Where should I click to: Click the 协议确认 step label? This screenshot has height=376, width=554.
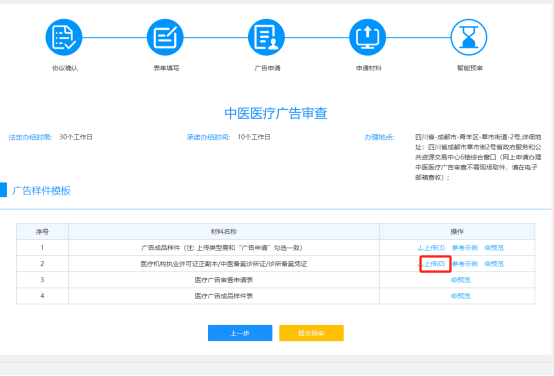[x=65, y=68]
